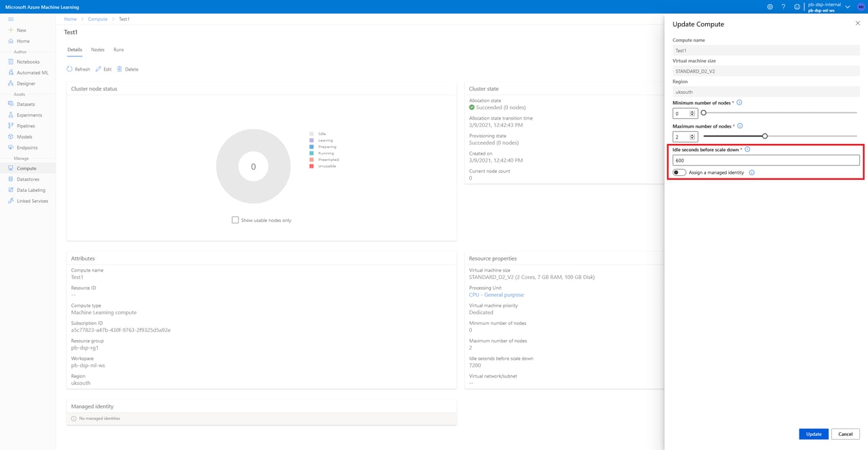Viewport: 868px width, 450px height.
Task: Enable Assign a managed identity
Action: click(x=679, y=172)
